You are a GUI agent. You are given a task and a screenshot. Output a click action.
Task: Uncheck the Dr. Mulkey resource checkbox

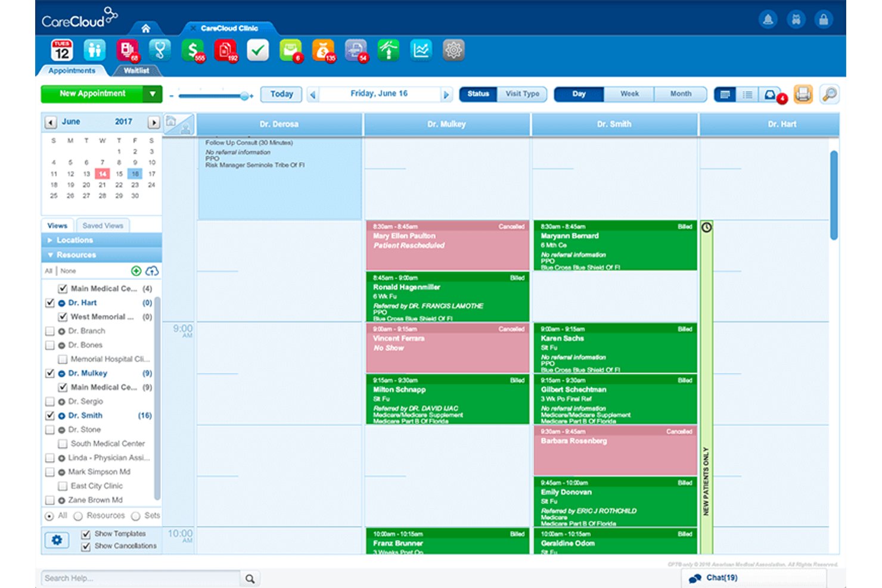point(50,373)
